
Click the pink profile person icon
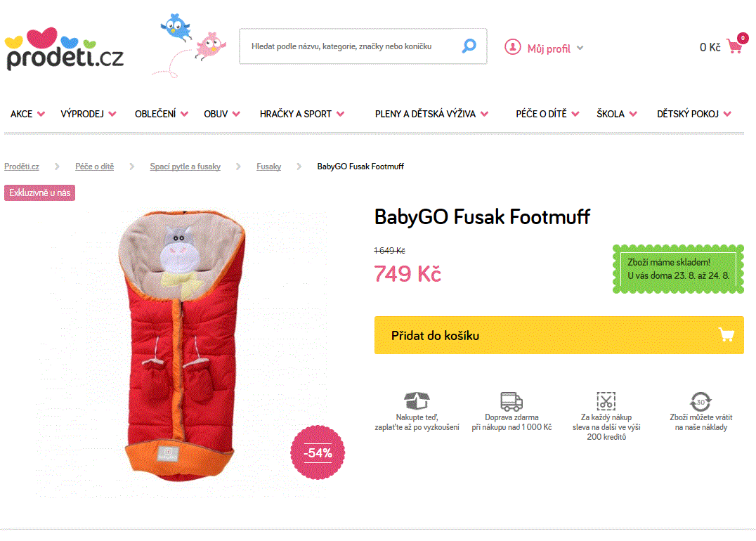pos(511,47)
